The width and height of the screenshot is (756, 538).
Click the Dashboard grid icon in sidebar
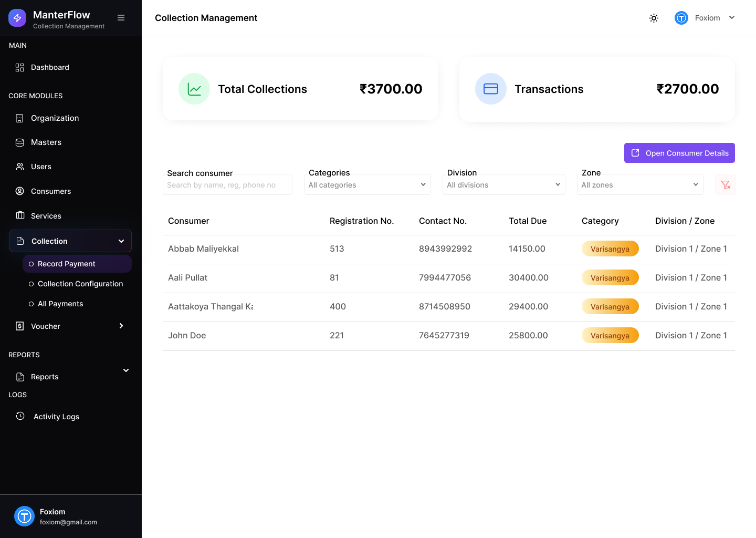20,67
